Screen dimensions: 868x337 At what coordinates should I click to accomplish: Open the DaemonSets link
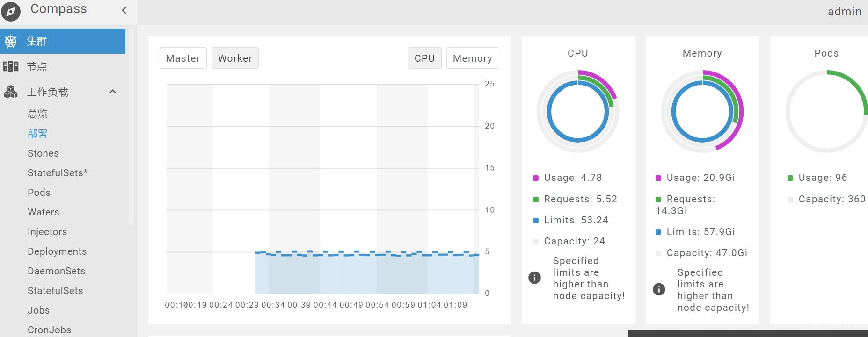[x=56, y=271]
